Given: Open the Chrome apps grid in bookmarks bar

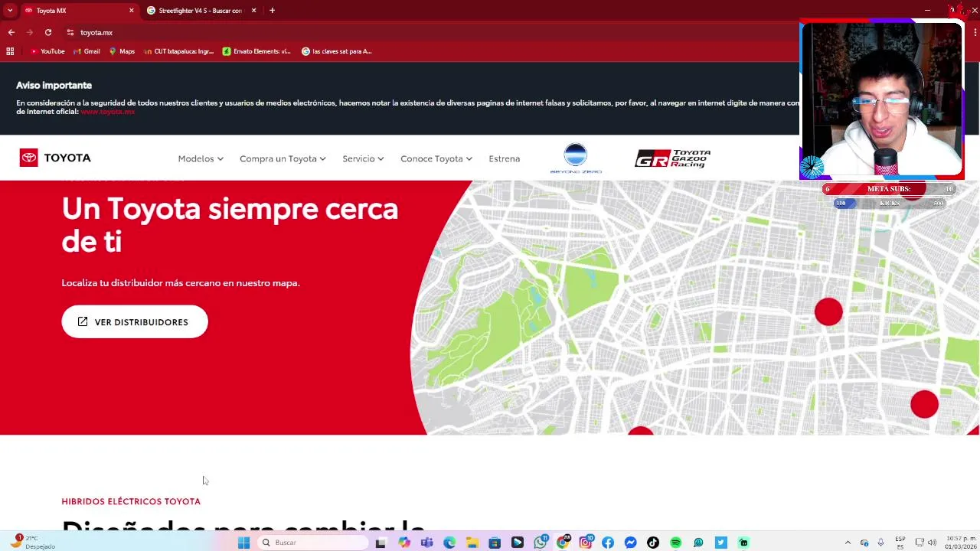Looking at the screenshot, I should (x=10, y=51).
